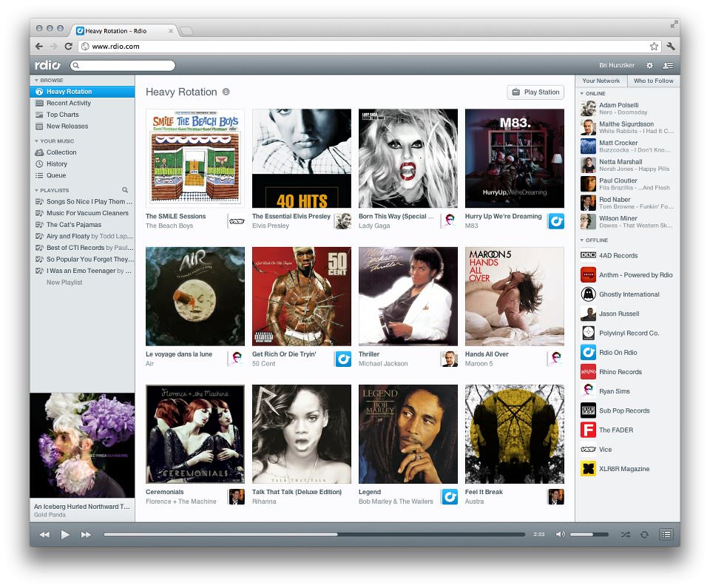Image resolution: width=710 pixels, height=588 pixels.
Task: Open Adam Polselli's profile
Action: (x=627, y=108)
